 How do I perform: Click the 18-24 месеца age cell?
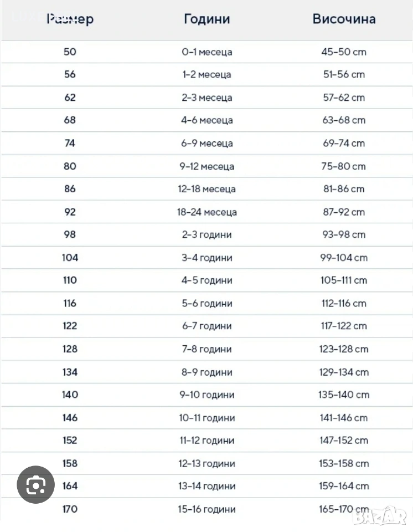(x=206, y=212)
